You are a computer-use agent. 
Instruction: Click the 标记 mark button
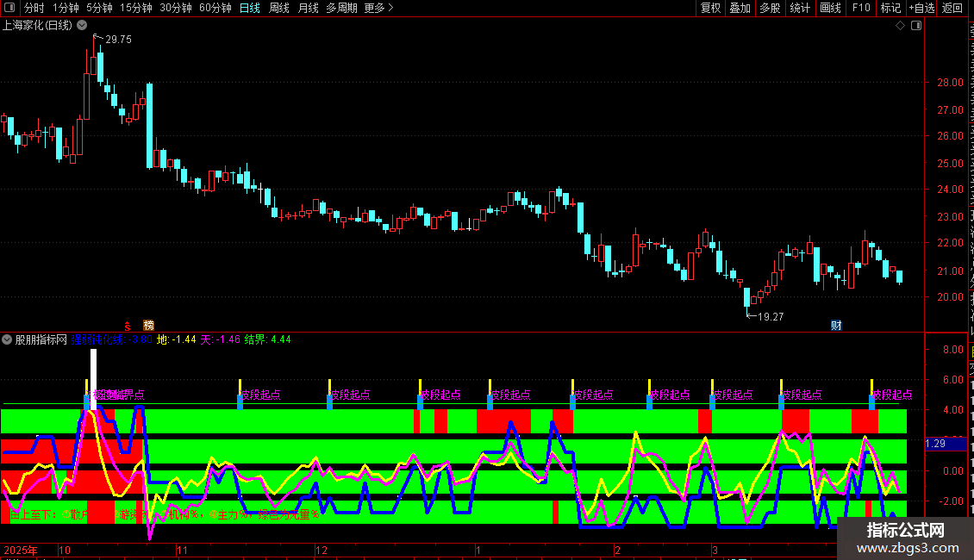click(890, 8)
